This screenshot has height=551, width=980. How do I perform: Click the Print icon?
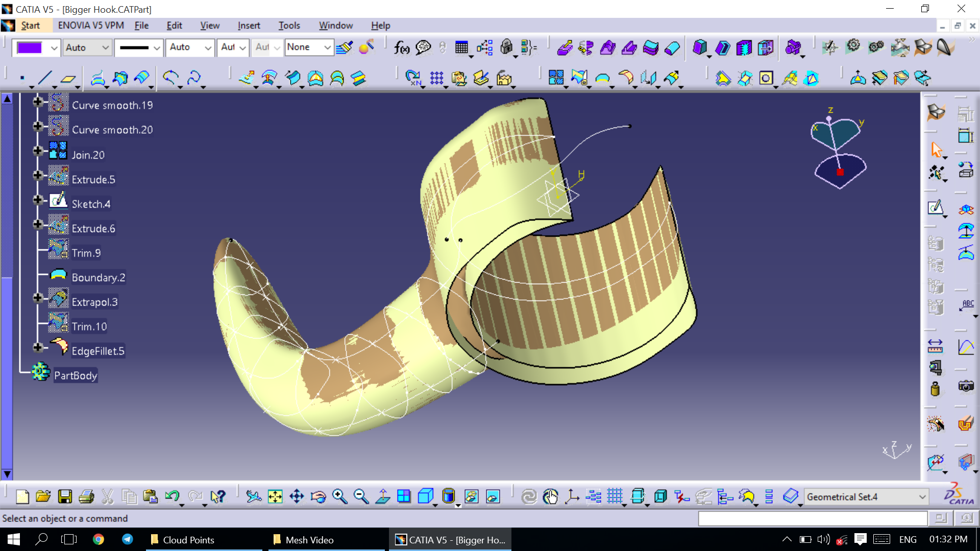point(86,496)
